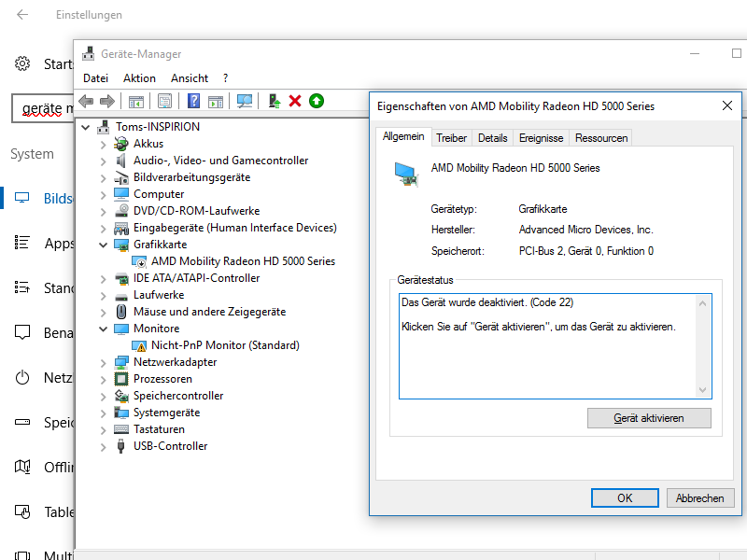Click the 'PCI-Bus 2, Gerät 0, Funktion 0' text
Image resolution: width=747 pixels, height=560 pixels.
[586, 251]
